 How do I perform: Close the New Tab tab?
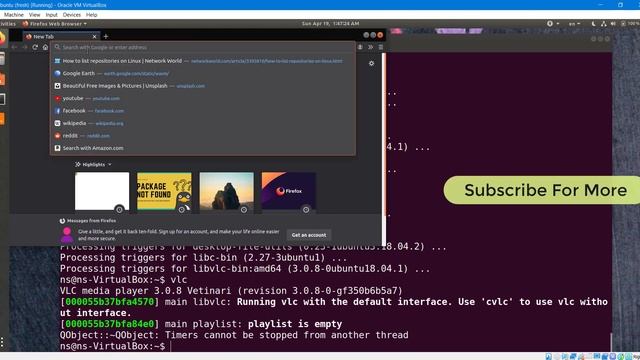click(94, 36)
